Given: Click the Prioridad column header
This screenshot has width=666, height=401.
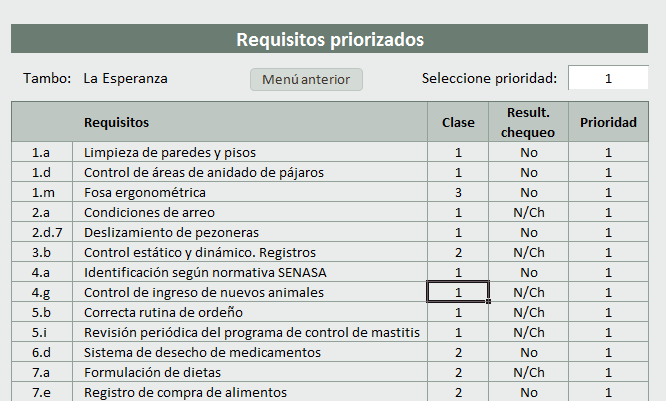Looking at the screenshot, I should click(x=608, y=122).
